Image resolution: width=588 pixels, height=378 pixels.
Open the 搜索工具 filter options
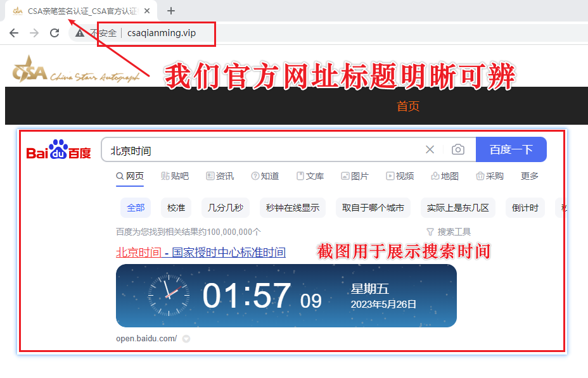point(449,232)
